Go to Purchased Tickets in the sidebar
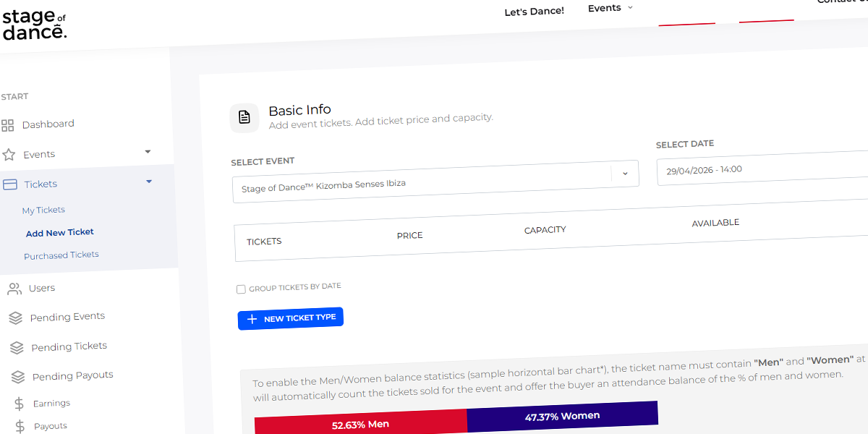 click(61, 255)
